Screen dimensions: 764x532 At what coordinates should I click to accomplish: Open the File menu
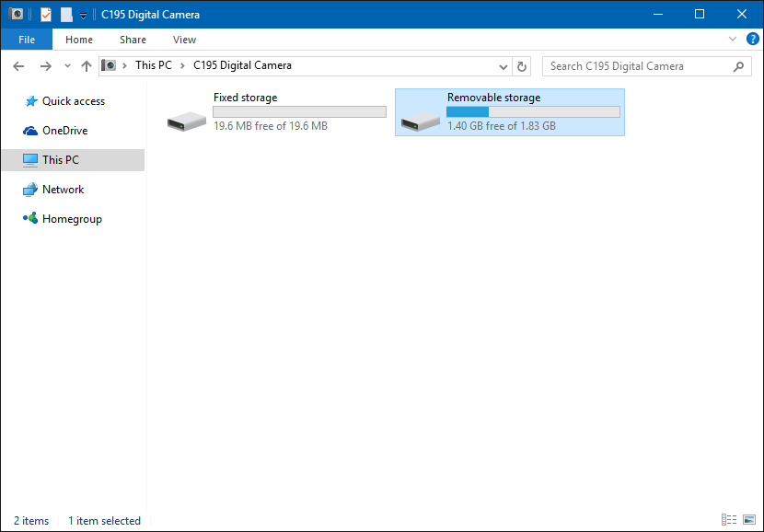[27, 40]
